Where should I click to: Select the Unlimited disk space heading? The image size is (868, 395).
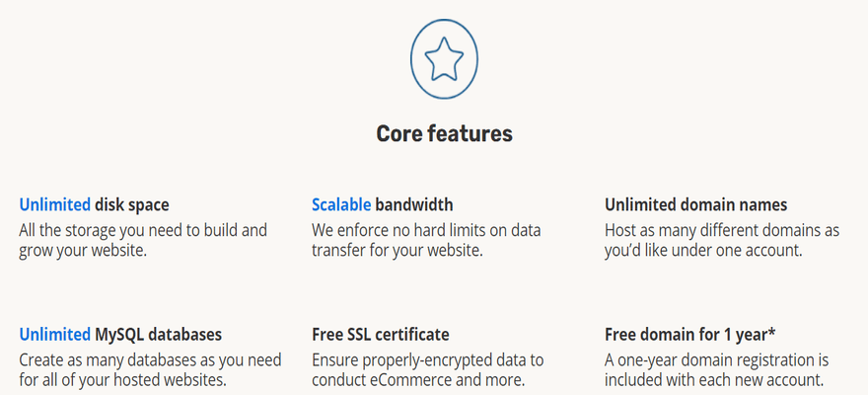[x=94, y=205]
